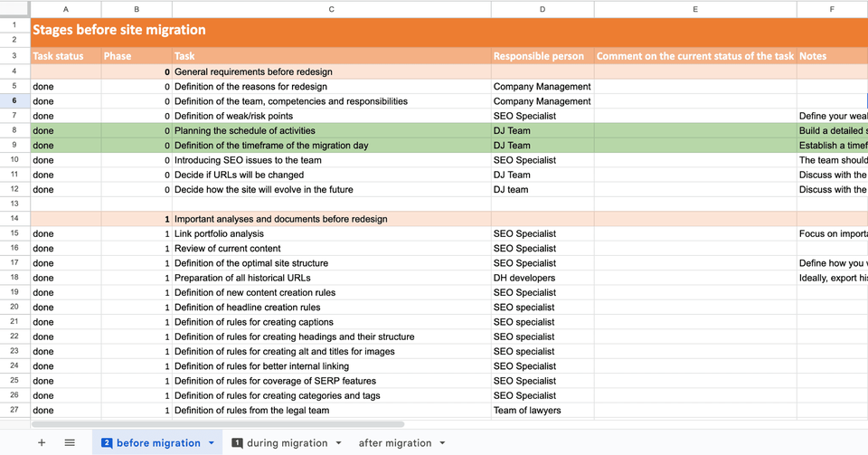
Task: Switch to the after migration sheet tab
Action: pyautogui.click(x=395, y=443)
